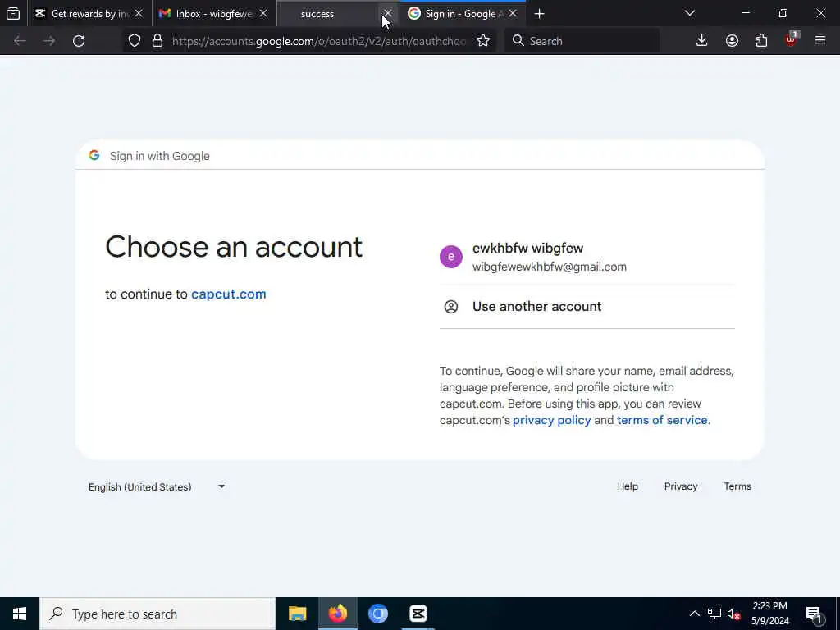
Task: Switch to the Get rewards CapCut tab
Action: (x=89, y=13)
